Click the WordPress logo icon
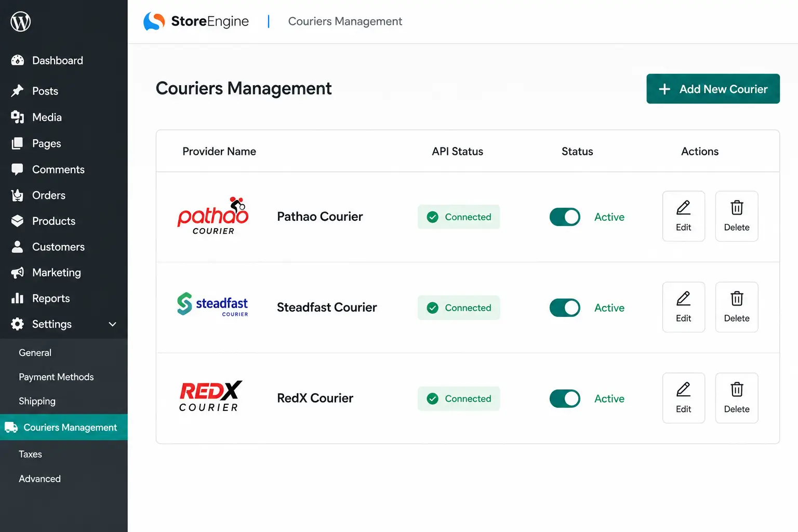 pyautogui.click(x=21, y=21)
